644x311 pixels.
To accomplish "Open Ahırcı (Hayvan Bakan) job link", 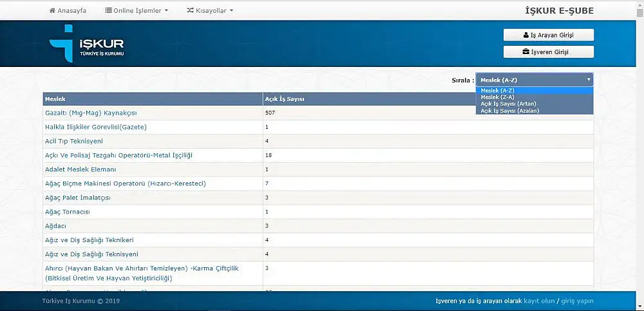I will point(142,273).
